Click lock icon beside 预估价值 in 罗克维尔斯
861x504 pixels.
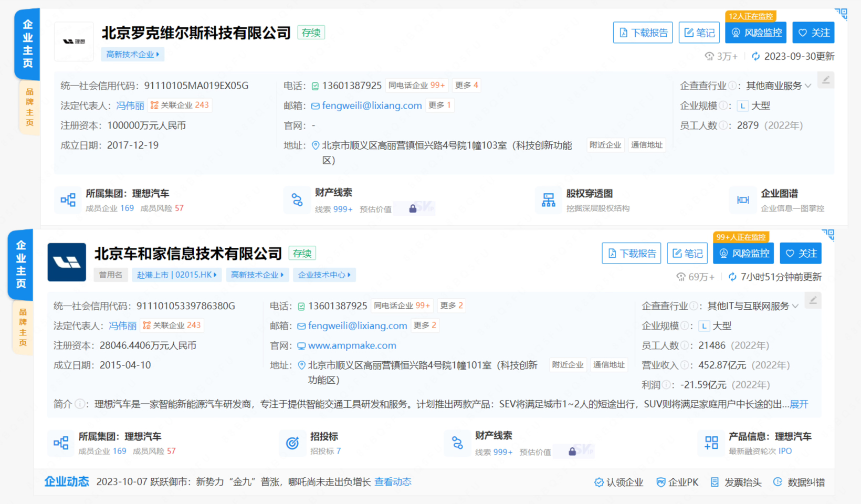413,209
